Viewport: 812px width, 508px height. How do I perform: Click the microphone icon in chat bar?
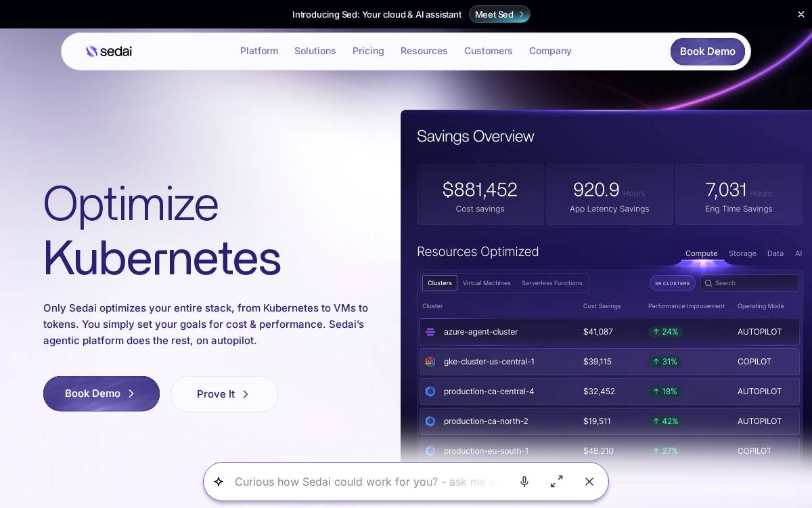pyautogui.click(x=524, y=482)
